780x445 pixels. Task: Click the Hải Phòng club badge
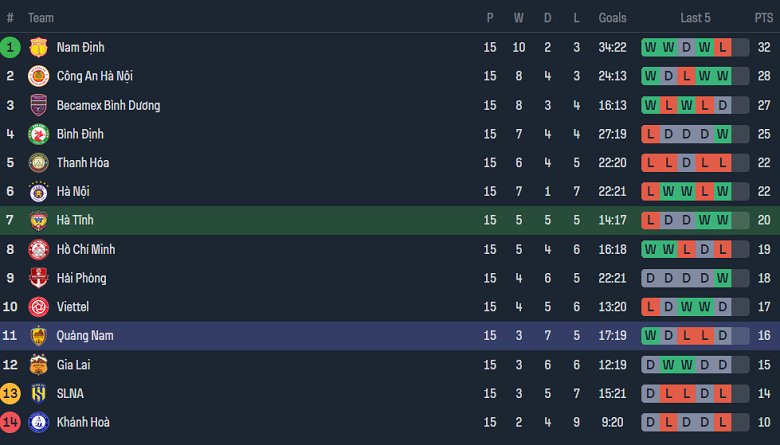point(39,278)
